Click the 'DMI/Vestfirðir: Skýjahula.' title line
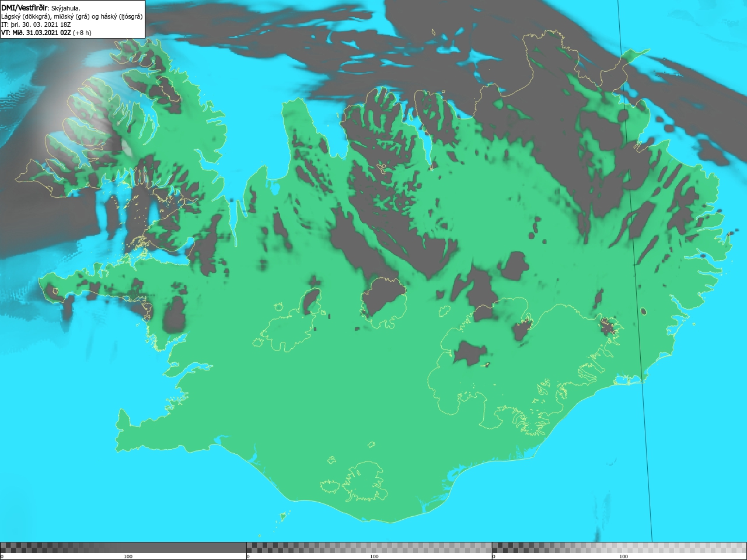 (41, 8)
